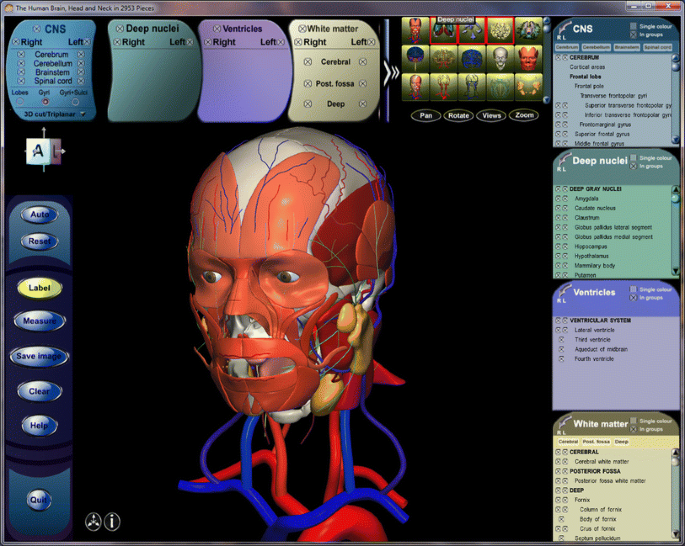Select the Gyri+Sulci radio button

click(75, 101)
